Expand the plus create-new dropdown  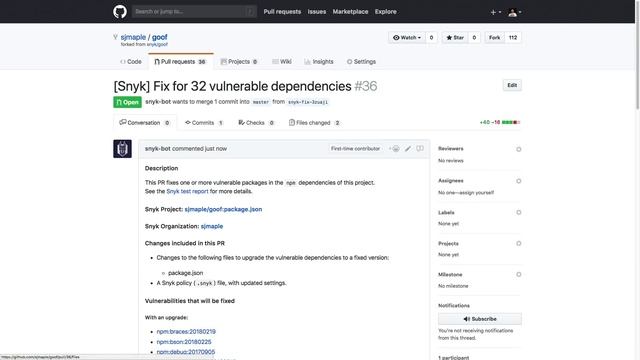click(x=496, y=12)
